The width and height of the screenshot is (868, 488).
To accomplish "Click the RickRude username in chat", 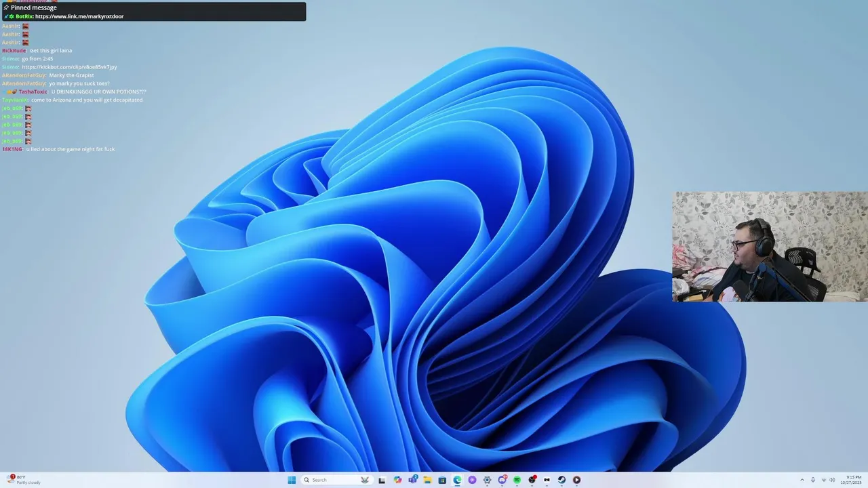I will click(14, 51).
